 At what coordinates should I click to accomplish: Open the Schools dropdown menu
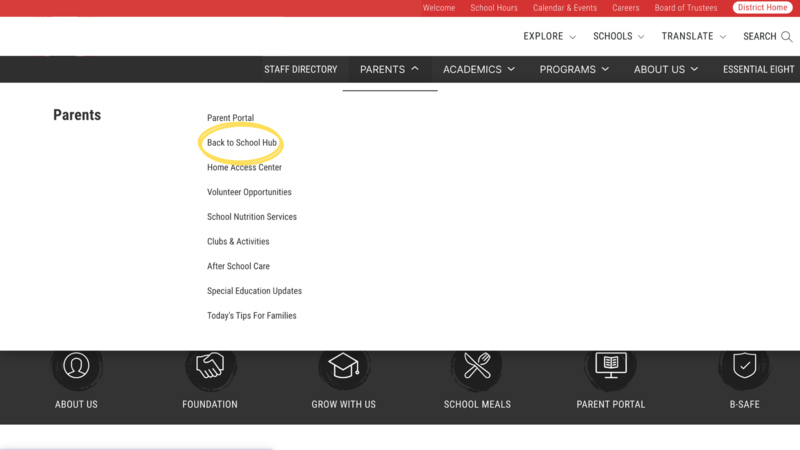pyautogui.click(x=618, y=37)
